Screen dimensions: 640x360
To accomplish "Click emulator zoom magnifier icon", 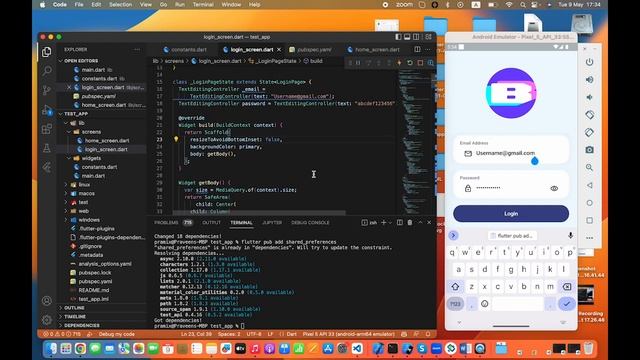I will 589,167.
